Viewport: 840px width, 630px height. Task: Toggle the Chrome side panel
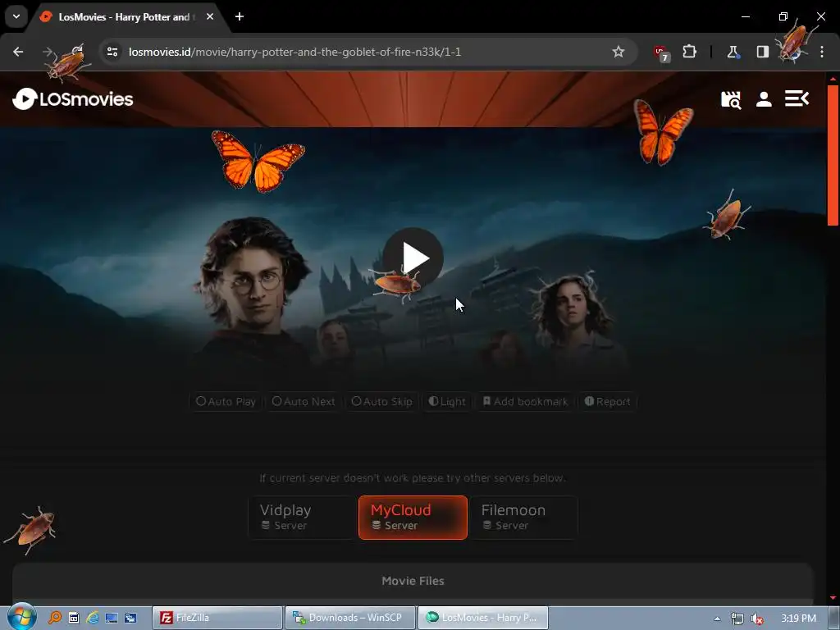coord(762,52)
